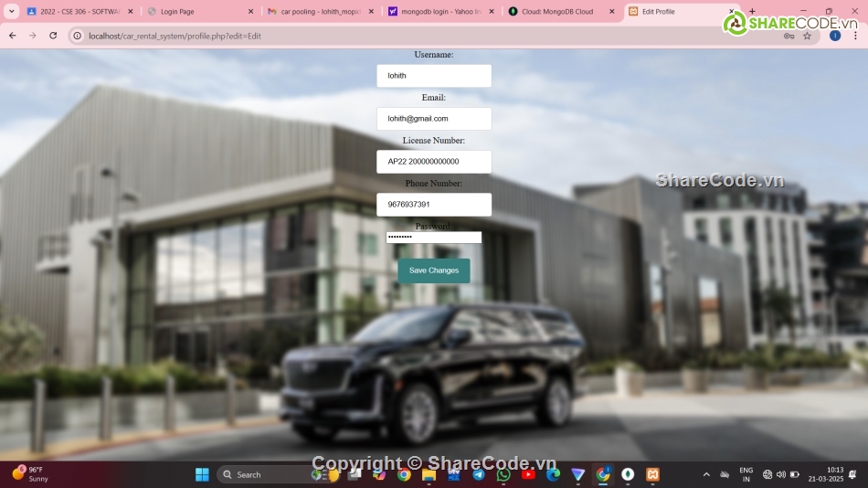868x488 pixels.
Task: Bookmark this page with the star icon
Action: pyautogui.click(x=807, y=36)
